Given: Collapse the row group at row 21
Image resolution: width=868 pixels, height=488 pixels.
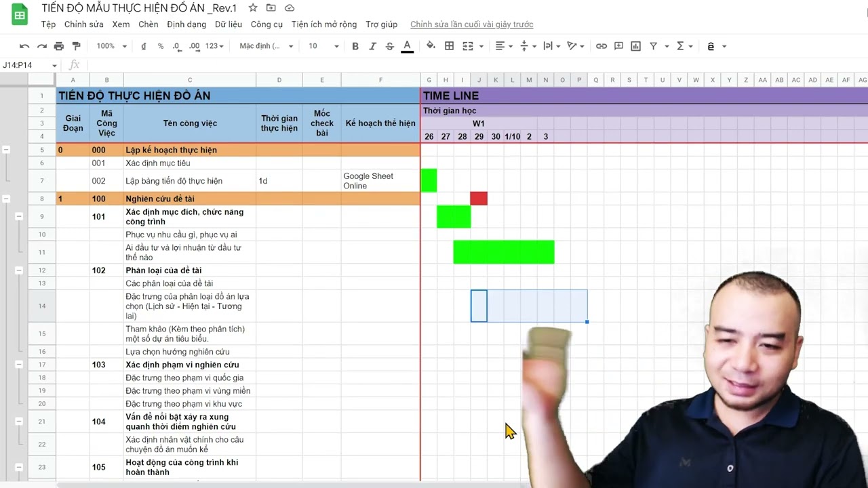Looking at the screenshot, I should tap(19, 422).
